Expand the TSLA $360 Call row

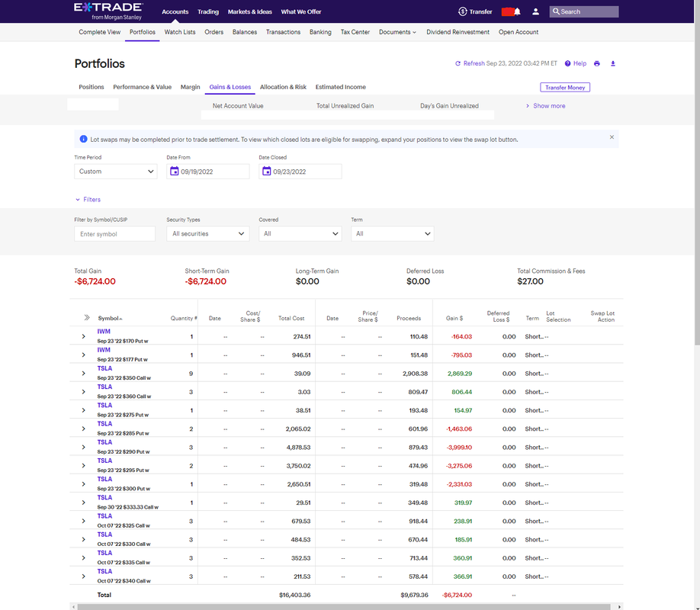pyautogui.click(x=83, y=392)
